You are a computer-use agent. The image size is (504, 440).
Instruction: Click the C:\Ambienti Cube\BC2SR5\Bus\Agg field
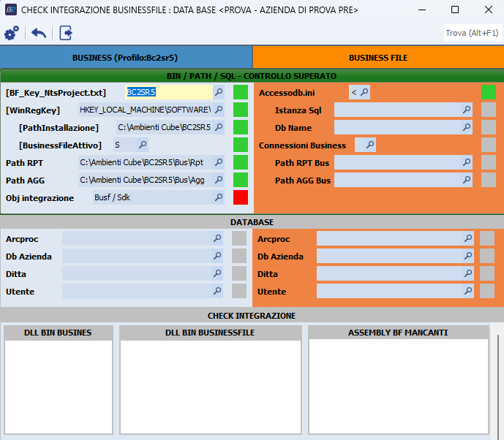pyautogui.click(x=146, y=180)
